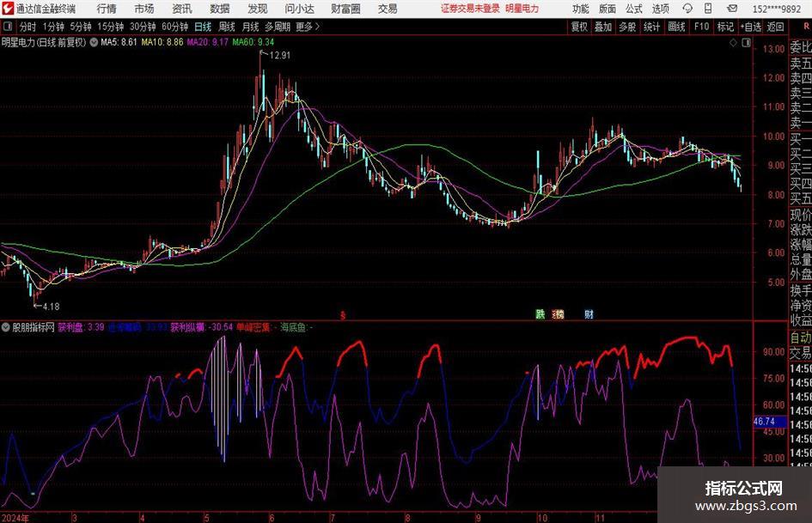Switch to the 周线 weekly tab

point(227,27)
